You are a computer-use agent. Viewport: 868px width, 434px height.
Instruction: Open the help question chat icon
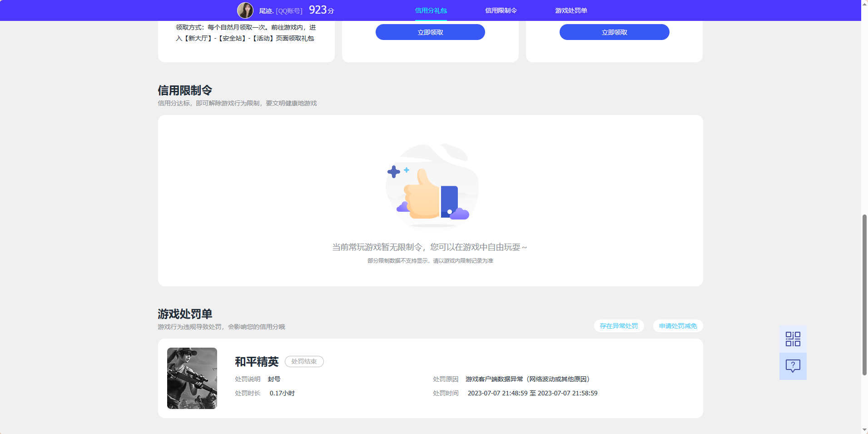pyautogui.click(x=793, y=366)
